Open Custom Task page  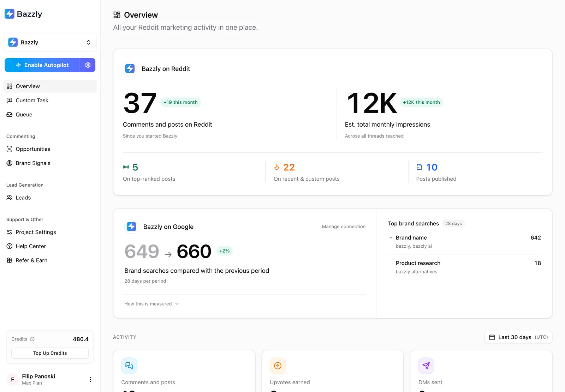[50, 101]
